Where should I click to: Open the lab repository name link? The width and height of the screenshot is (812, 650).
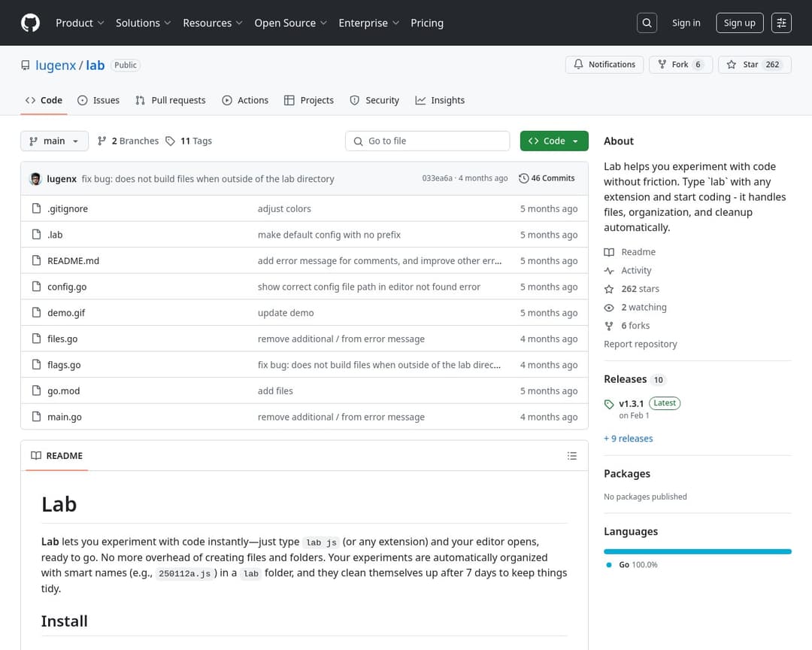95,65
